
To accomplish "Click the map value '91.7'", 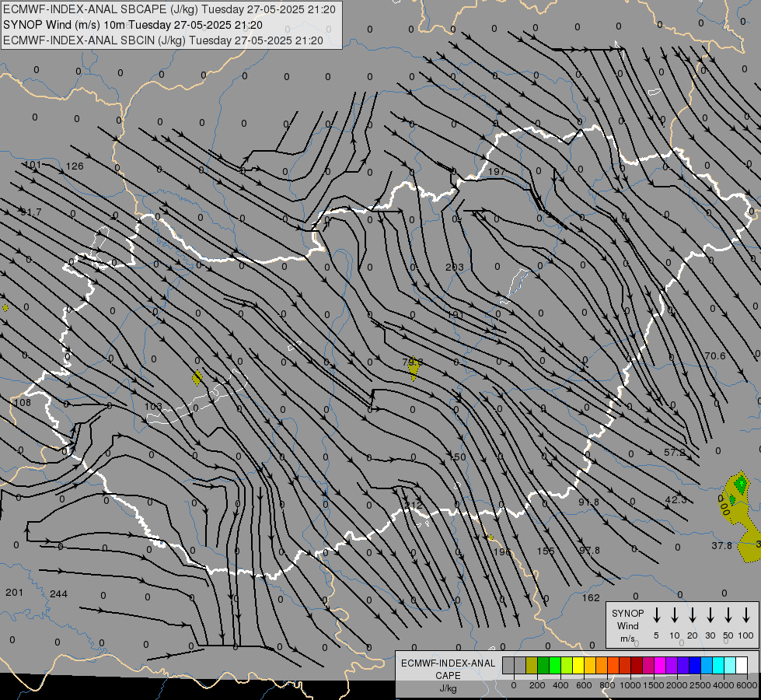I will [31, 212].
